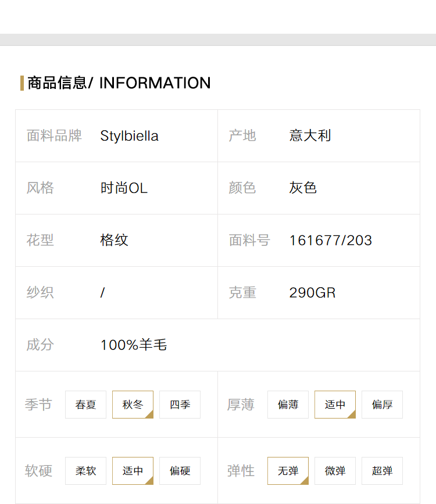Select 适中 under 厚薄 thickness
This screenshot has width=436, height=504.
pyautogui.click(x=335, y=405)
